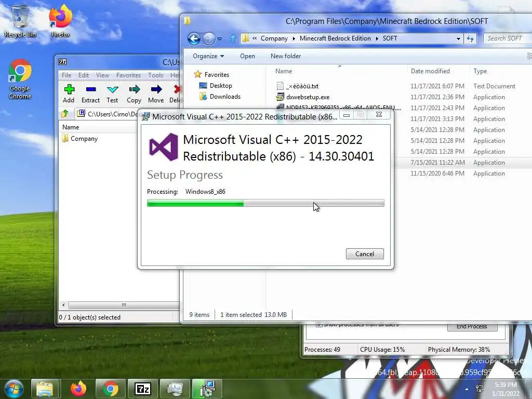532x399 pixels.
Task: Open the Chrome taskbar icon
Action: tap(111, 389)
